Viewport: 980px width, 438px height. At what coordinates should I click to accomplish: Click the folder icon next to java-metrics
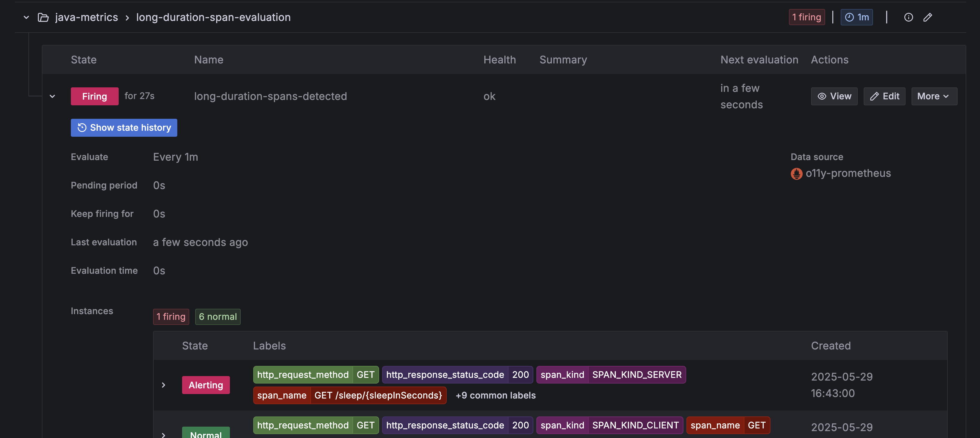pyautogui.click(x=43, y=17)
